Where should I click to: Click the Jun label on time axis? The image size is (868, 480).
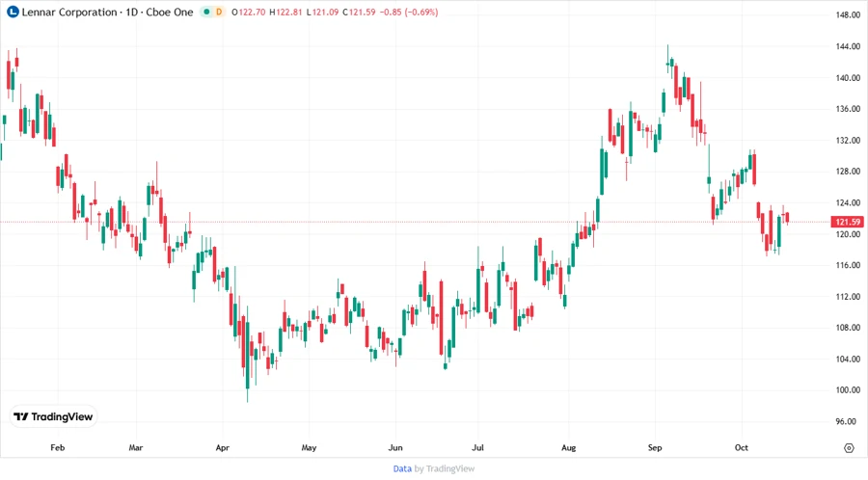pos(395,448)
